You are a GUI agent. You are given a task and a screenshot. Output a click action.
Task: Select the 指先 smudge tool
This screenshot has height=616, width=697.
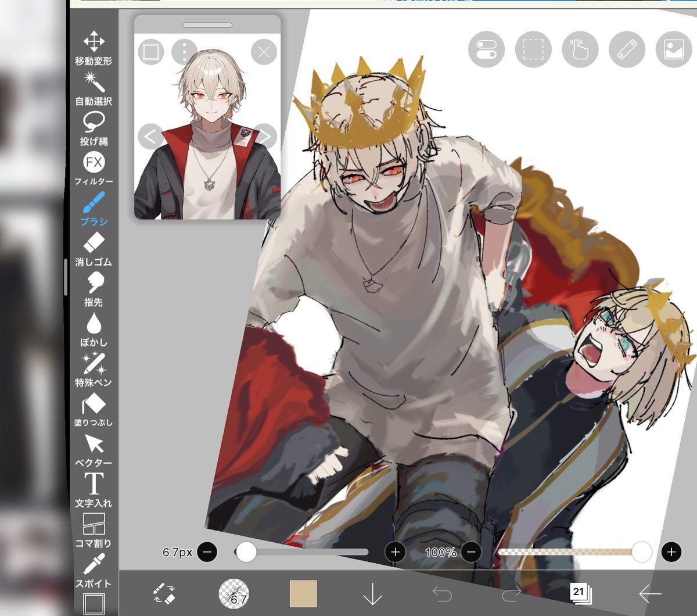[x=94, y=289]
